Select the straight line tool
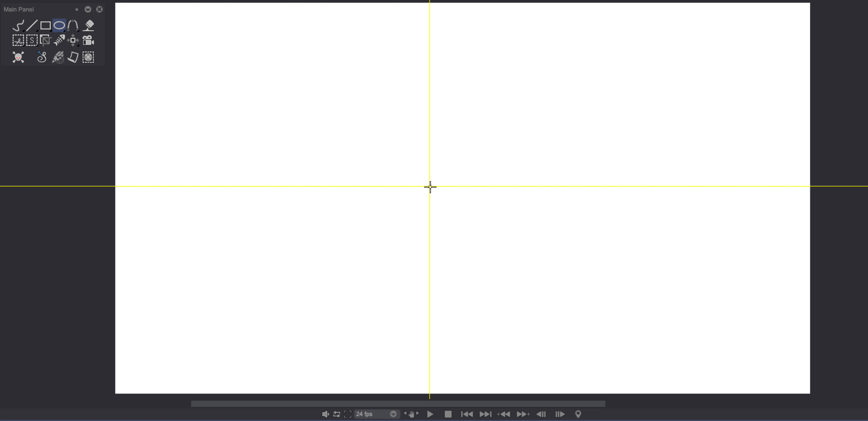Screen dimensions: 868x421 pyautogui.click(x=32, y=25)
